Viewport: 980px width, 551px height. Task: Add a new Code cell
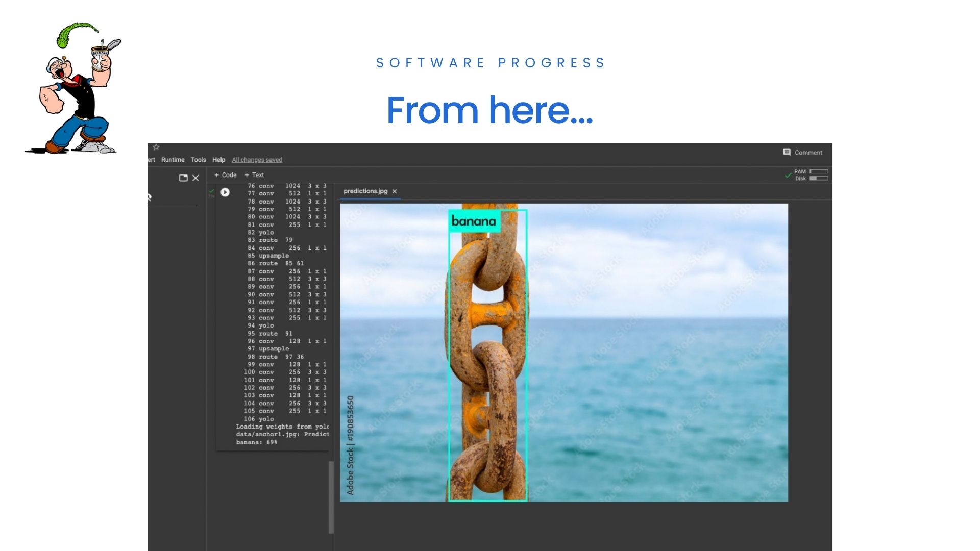225,175
